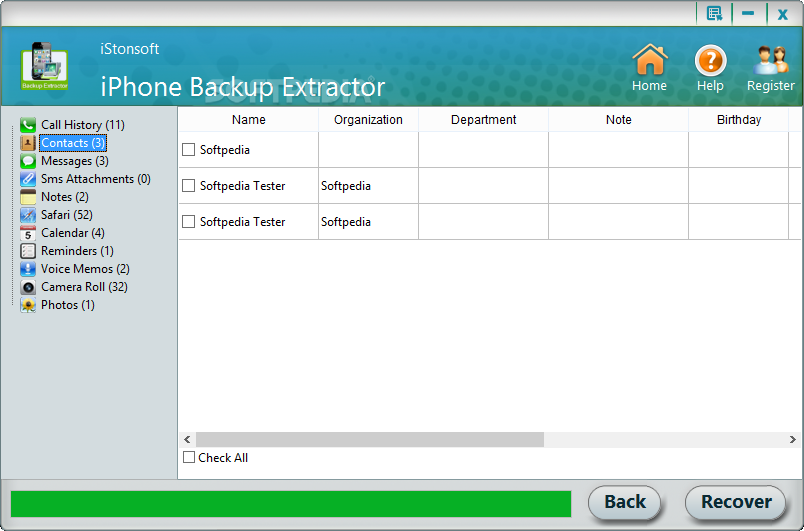Click the iPhone Backup Extractor logo

pyautogui.click(x=45, y=66)
